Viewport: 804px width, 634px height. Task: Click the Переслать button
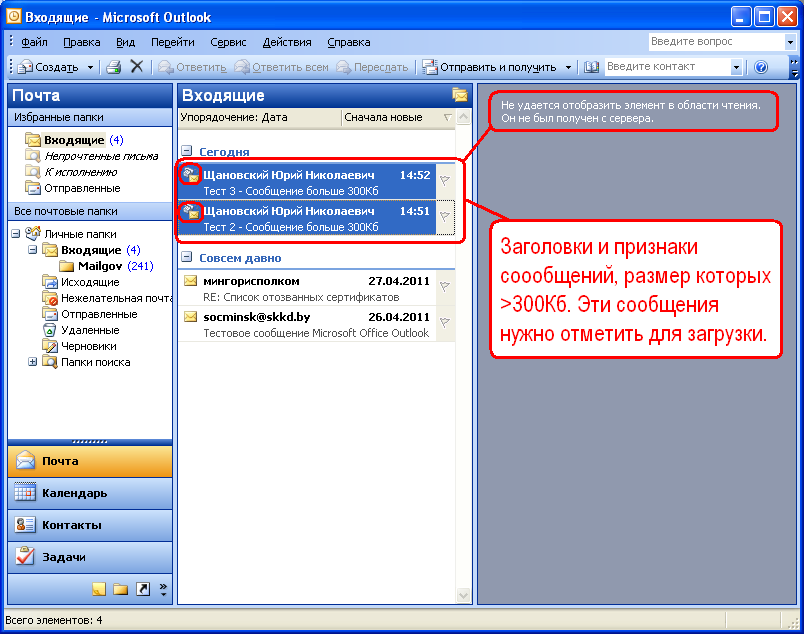[x=372, y=67]
